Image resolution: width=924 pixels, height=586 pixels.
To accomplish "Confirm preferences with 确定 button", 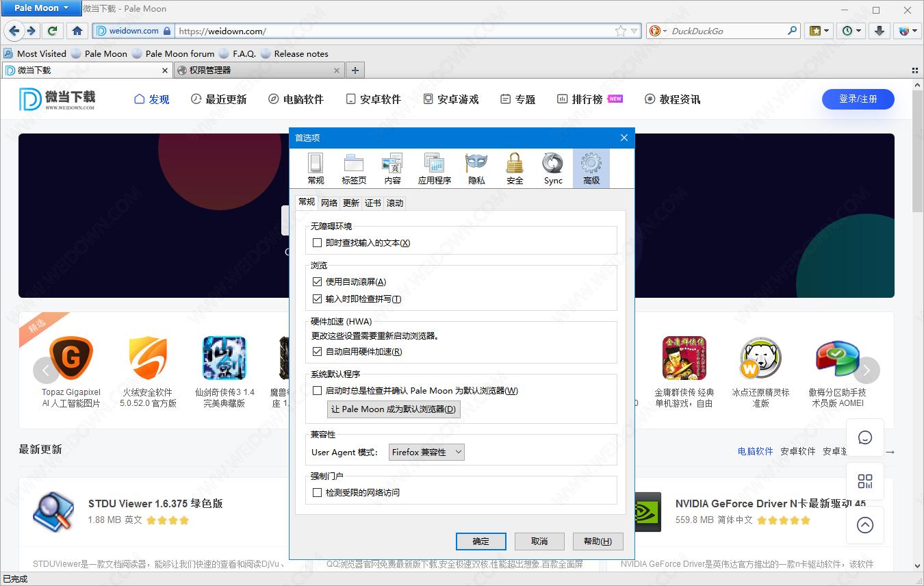I will [x=480, y=542].
